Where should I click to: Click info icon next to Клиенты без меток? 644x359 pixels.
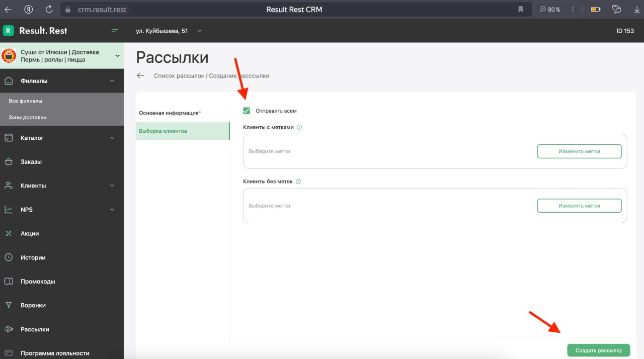[x=298, y=182]
